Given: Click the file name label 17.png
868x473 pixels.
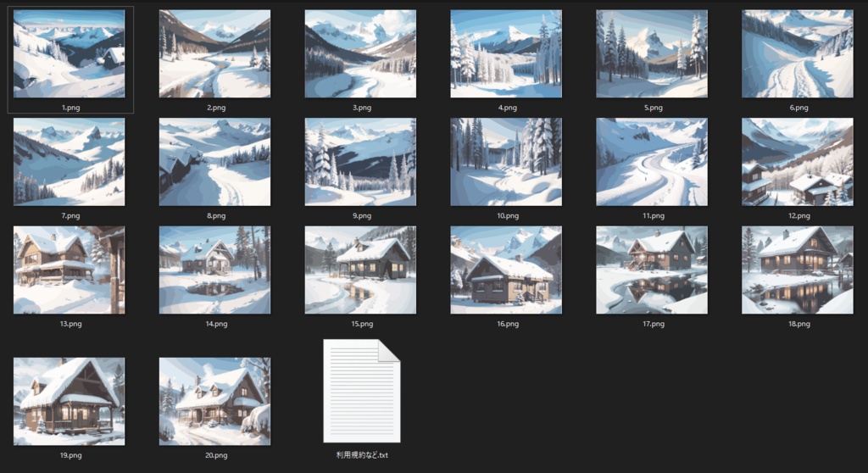Looking at the screenshot, I should 654,324.
